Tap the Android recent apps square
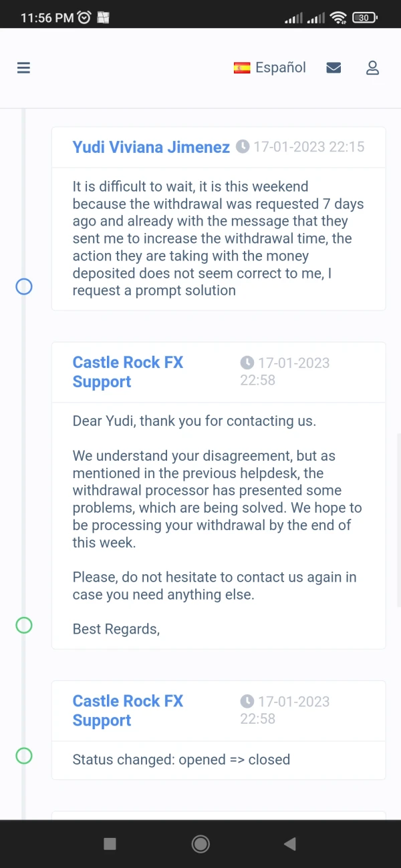 pyautogui.click(x=110, y=844)
